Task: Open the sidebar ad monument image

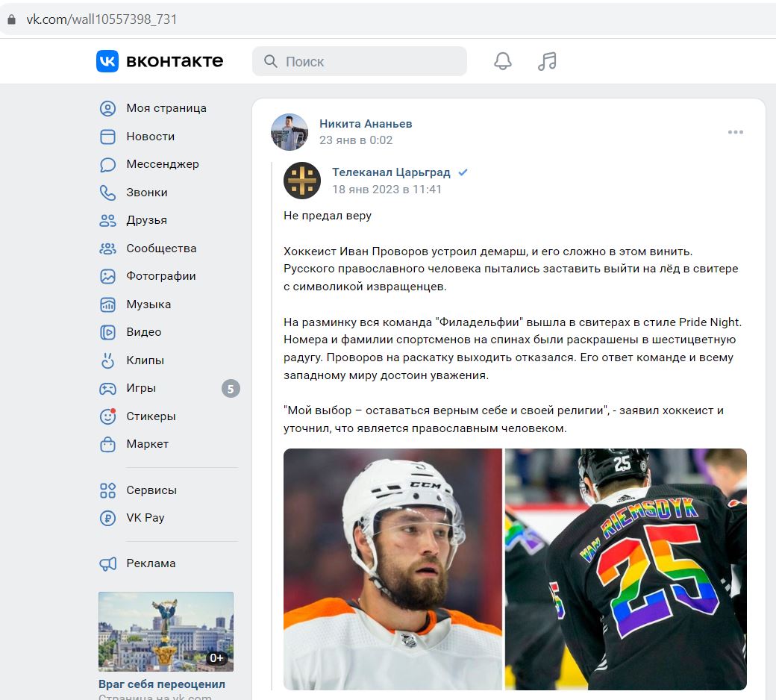Action: pos(166,631)
